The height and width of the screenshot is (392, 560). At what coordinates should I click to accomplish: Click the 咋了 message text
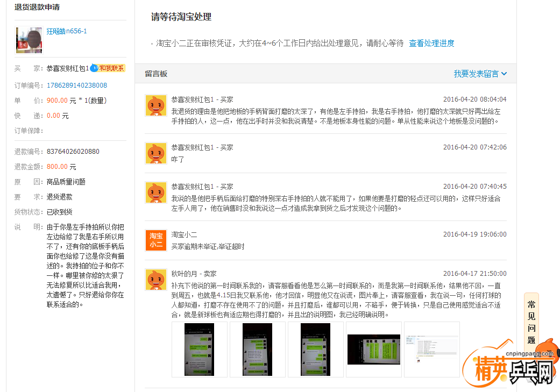click(178, 159)
